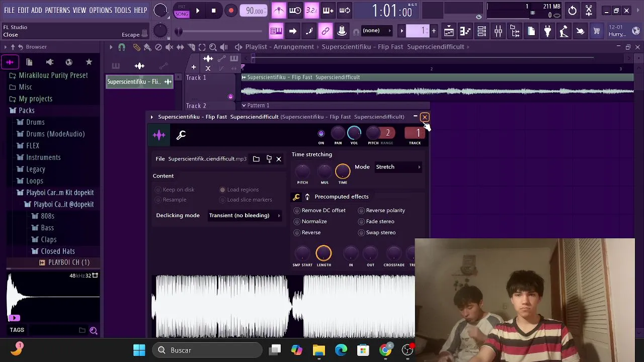Open the plugin database plug icon
This screenshot has width=644, height=362.
[547, 31]
